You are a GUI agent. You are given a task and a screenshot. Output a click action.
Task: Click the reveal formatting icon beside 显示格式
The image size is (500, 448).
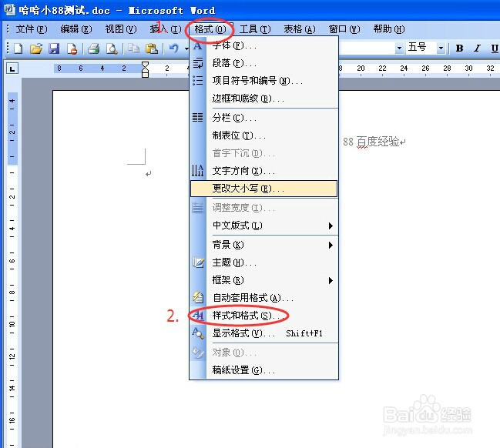[x=198, y=333]
